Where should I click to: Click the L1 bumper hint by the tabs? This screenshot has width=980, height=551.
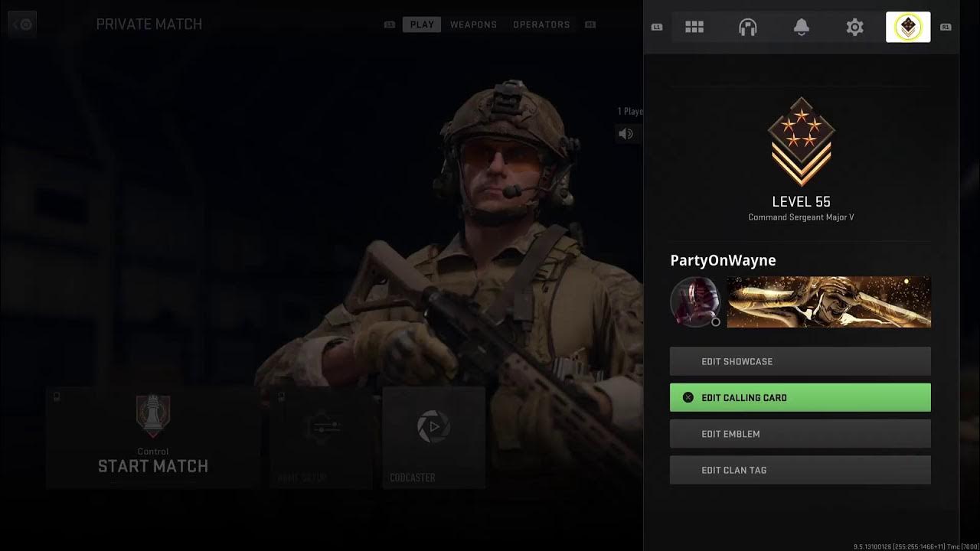[x=390, y=24]
